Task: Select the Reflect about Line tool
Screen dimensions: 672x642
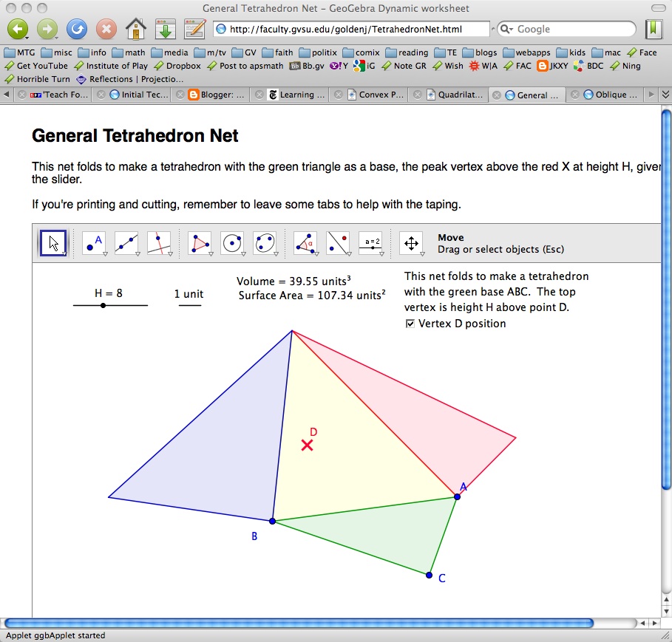Action: tap(338, 243)
